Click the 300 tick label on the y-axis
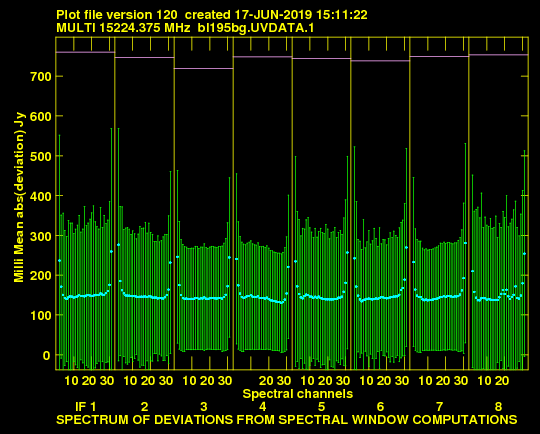 point(41,236)
